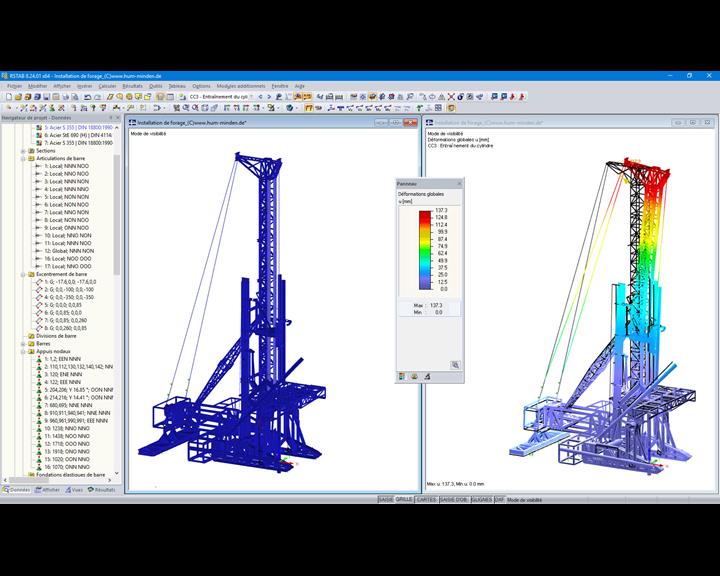The height and width of the screenshot is (576, 720).
Task: Click the Save disk icon
Action: click(46, 97)
